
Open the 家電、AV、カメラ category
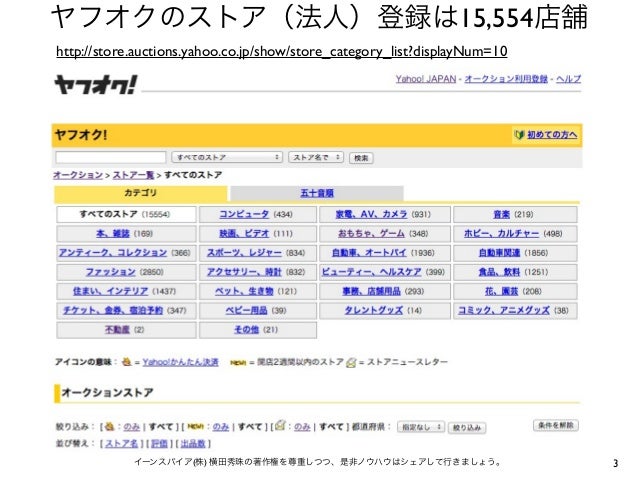coord(371,214)
